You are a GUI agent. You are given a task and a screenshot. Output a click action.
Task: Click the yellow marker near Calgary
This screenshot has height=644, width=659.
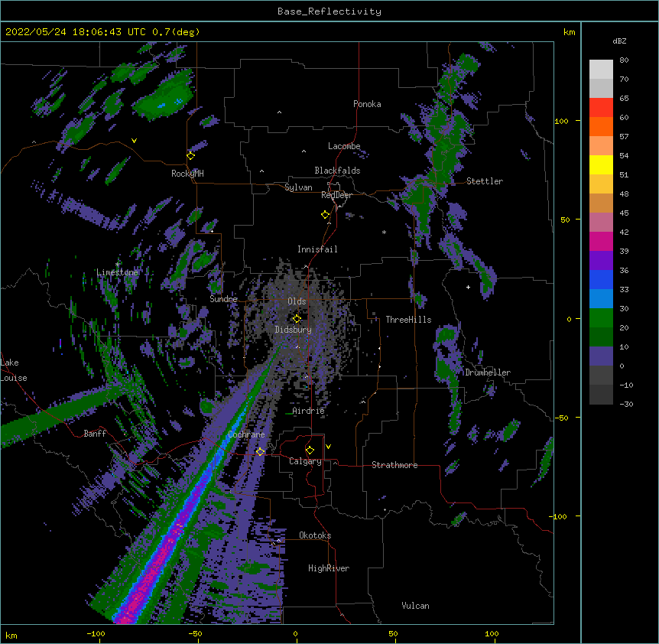[310, 450]
